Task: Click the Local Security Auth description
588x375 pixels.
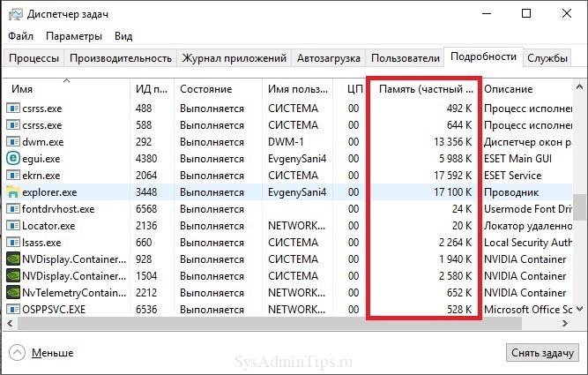Action: (x=528, y=243)
